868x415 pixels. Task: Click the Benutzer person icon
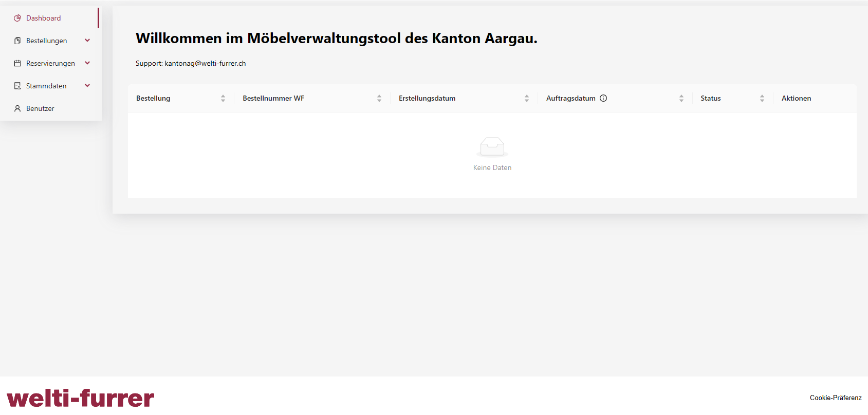[17, 108]
